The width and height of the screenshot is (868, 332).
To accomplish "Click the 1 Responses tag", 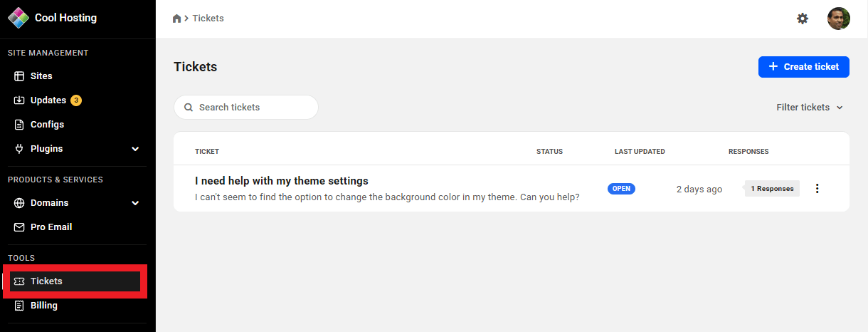I will tap(773, 189).
